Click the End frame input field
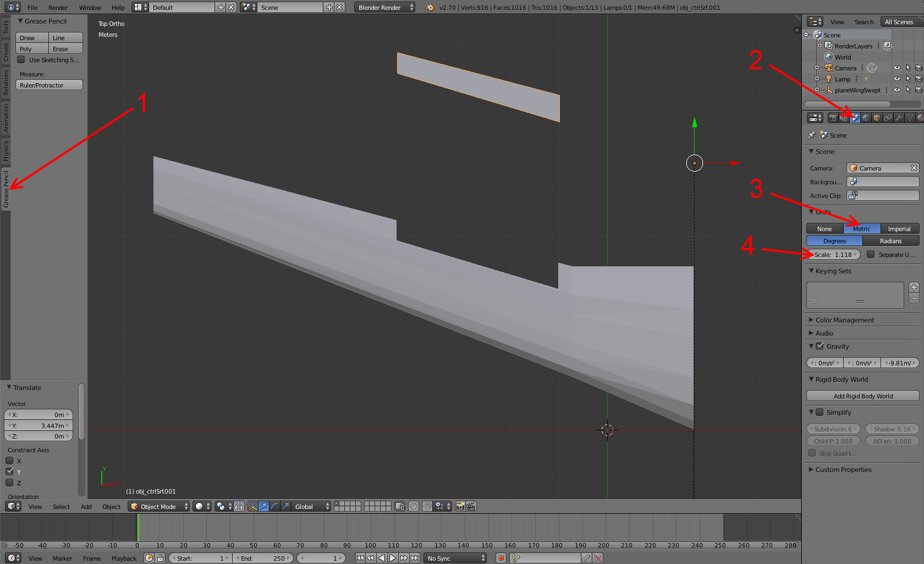This screenshot has height=564, width=924. pyautogui.click(x=263, y=558)
